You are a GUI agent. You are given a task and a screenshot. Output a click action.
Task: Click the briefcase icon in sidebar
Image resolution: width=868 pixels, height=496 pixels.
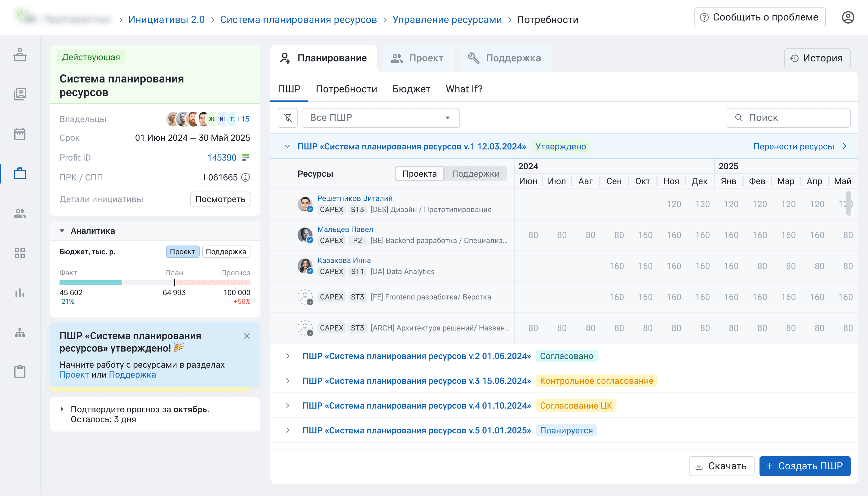20,173
